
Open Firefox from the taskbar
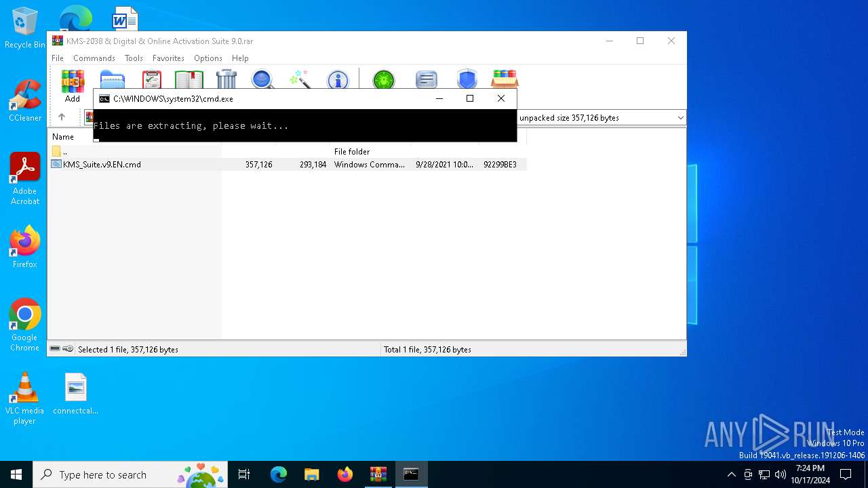pyautogui.click(x=345, y=474)
